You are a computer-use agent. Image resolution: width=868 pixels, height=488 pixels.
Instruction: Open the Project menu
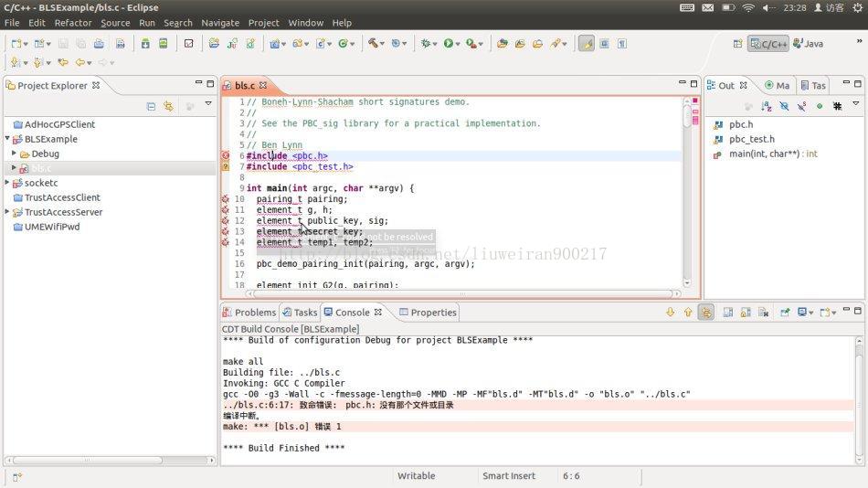pos(263,23)
